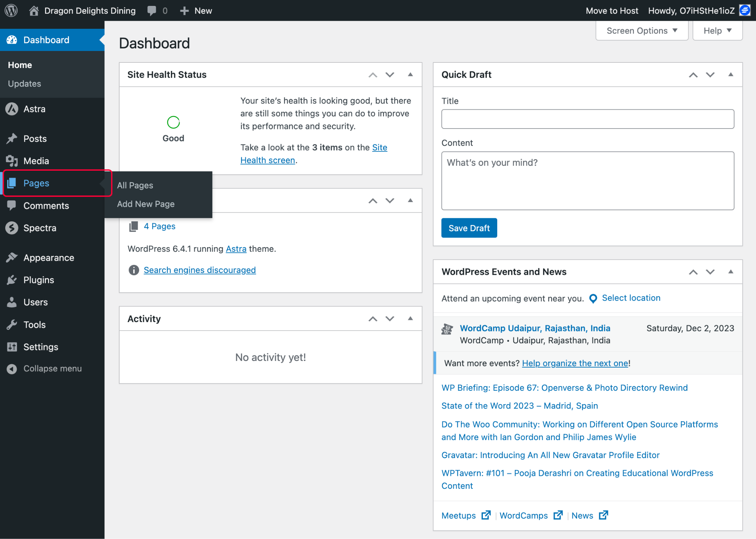
Task: Click the Save Draft button
Action: [x=469, y=228]
